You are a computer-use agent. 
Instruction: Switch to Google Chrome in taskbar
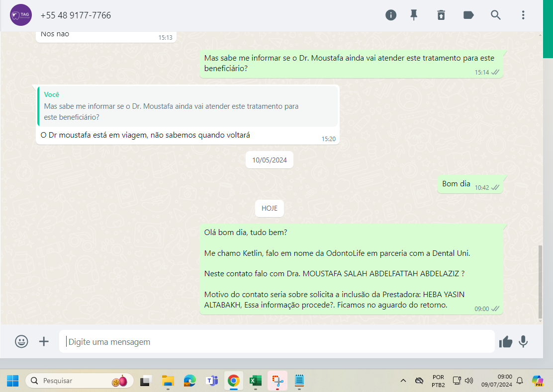pos(233,381)
